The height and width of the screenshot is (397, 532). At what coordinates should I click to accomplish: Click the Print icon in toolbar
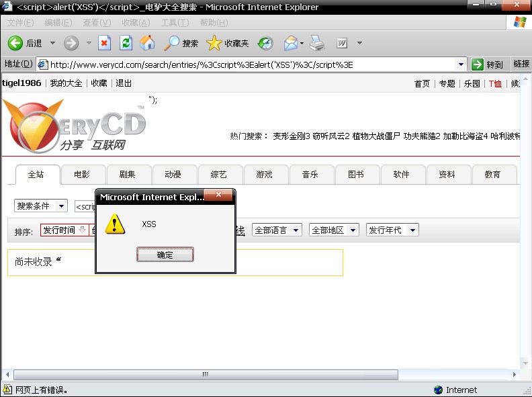tap(318, 43)
